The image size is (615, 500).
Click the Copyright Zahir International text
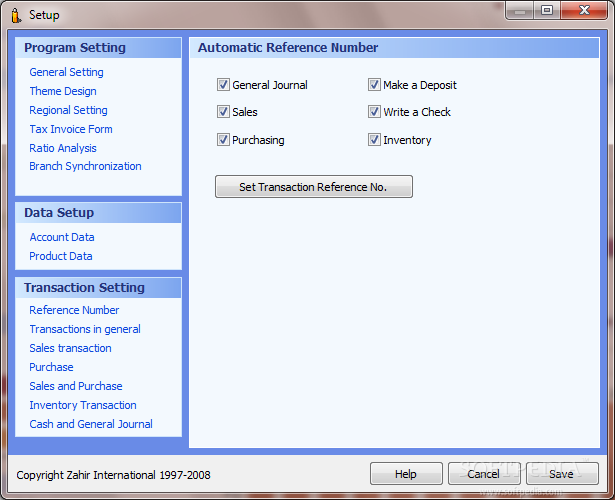(x=113, y=475)
